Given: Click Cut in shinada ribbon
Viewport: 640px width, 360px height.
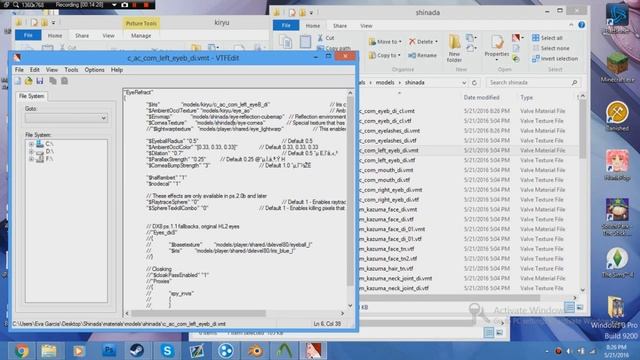Looking at the screenshot, I should [326, 38].
